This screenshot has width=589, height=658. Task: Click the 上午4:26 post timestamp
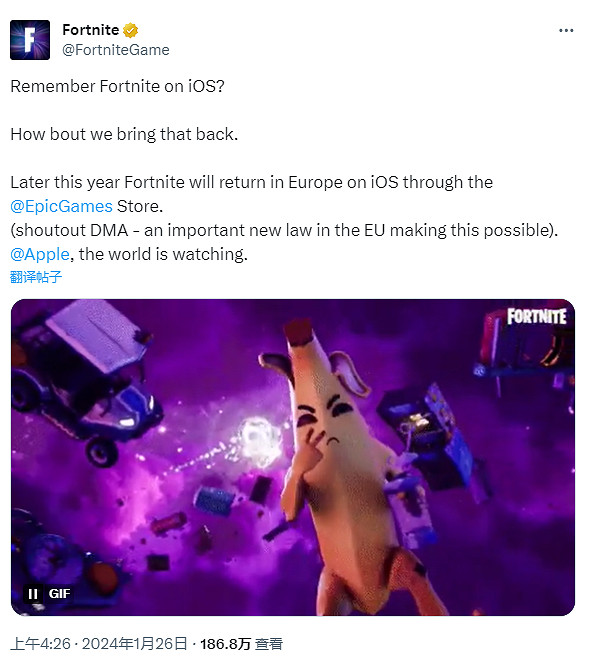(x=40, y=643)
